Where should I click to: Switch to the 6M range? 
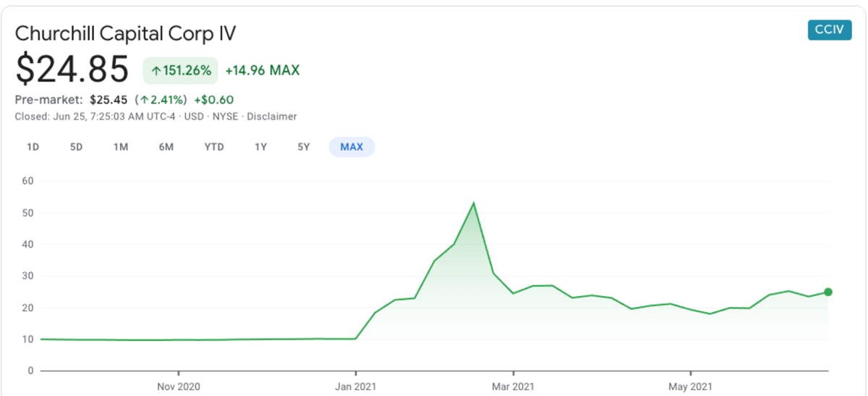coord(166,147)
